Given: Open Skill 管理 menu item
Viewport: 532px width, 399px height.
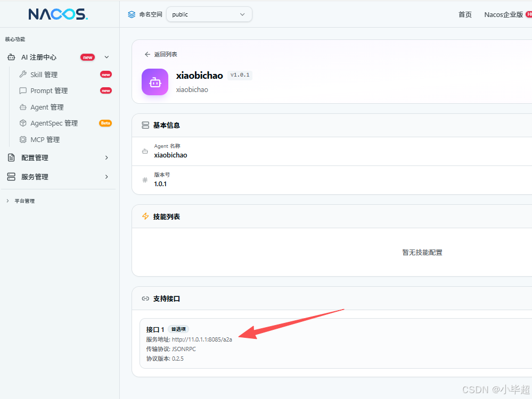Looking at the screenshot, I should (44, 74).
